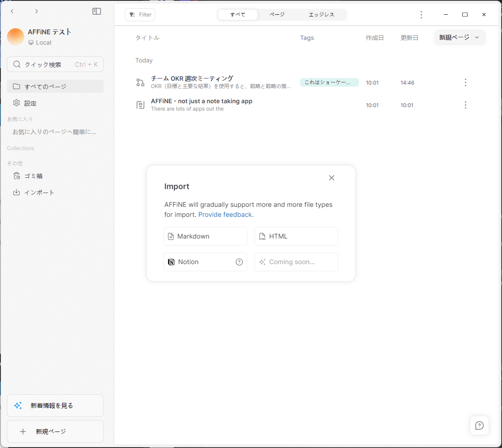Open the Filter button
Screen dimensions: 502x448
(140, 15)
